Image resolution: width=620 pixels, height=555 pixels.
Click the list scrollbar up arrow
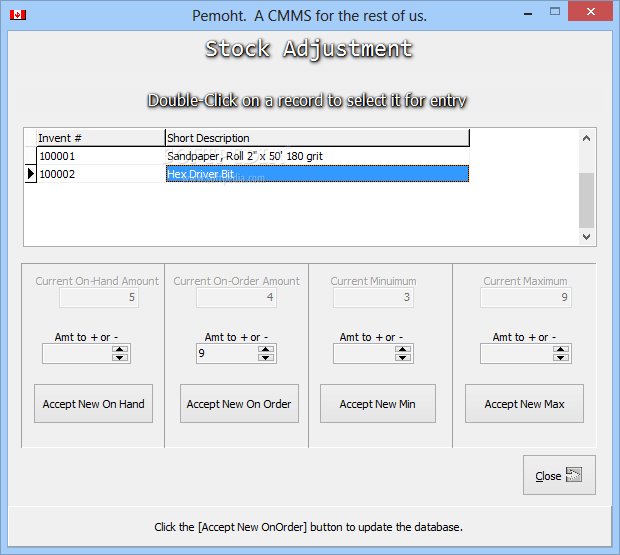(x=586, y=138)
